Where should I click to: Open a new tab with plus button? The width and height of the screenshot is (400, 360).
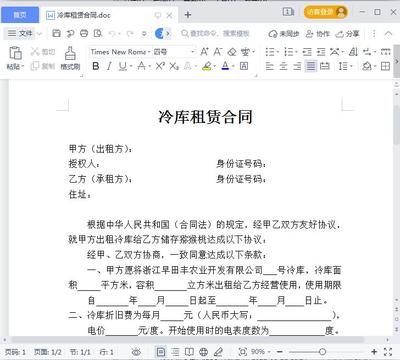[188, 15]
